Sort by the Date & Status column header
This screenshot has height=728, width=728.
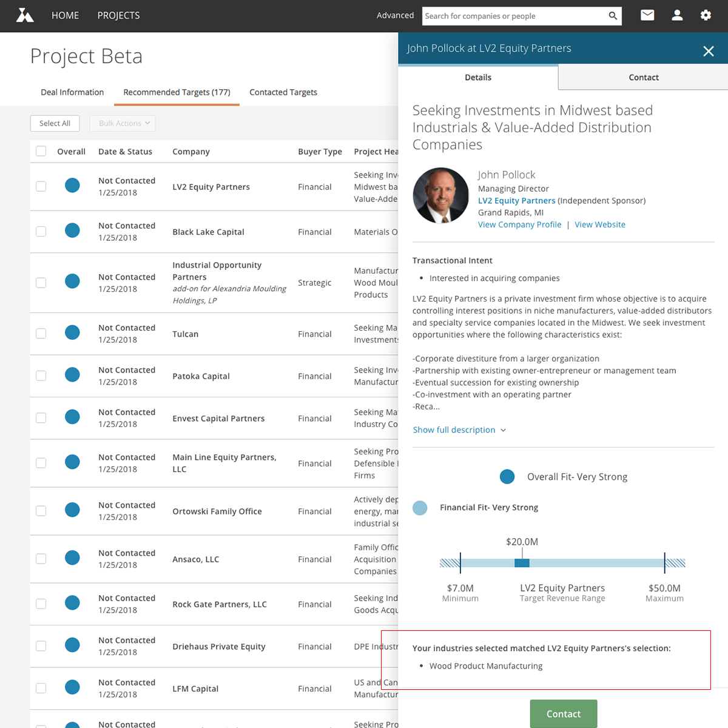tap(125, 152)
